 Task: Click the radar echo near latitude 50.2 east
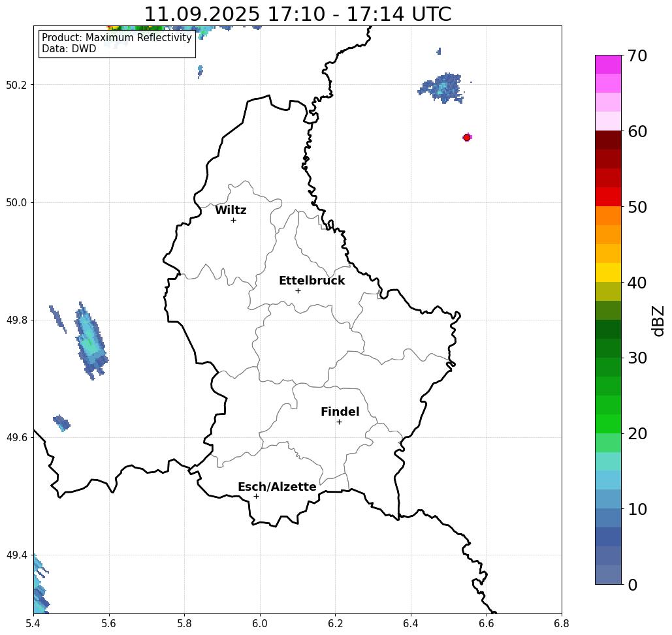click(441, 88)
